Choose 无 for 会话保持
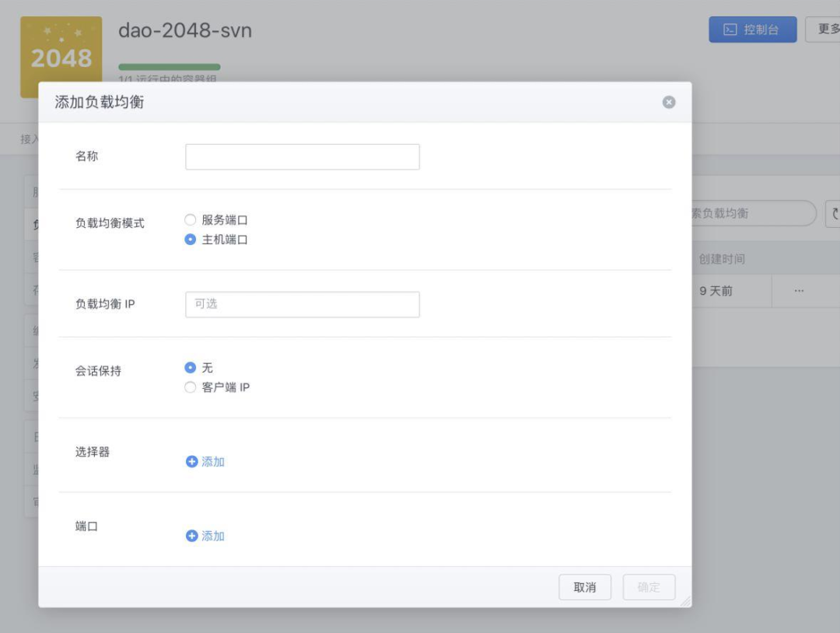 [191, 367]
